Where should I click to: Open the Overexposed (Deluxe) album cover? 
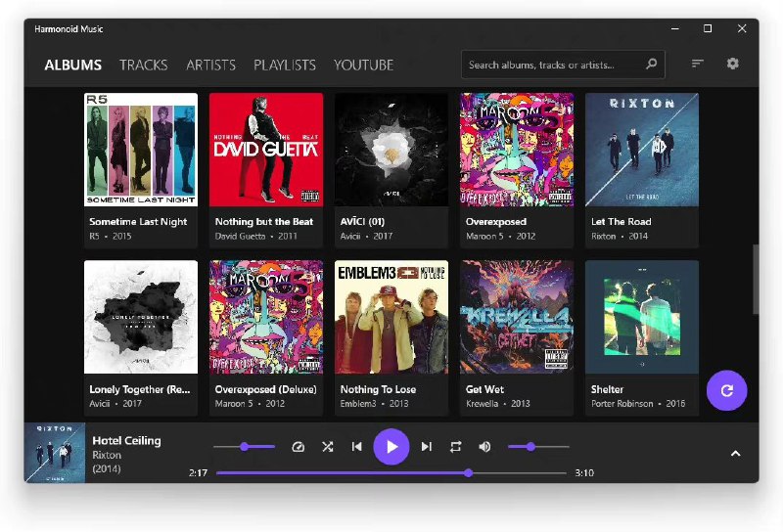pos(266,317)
